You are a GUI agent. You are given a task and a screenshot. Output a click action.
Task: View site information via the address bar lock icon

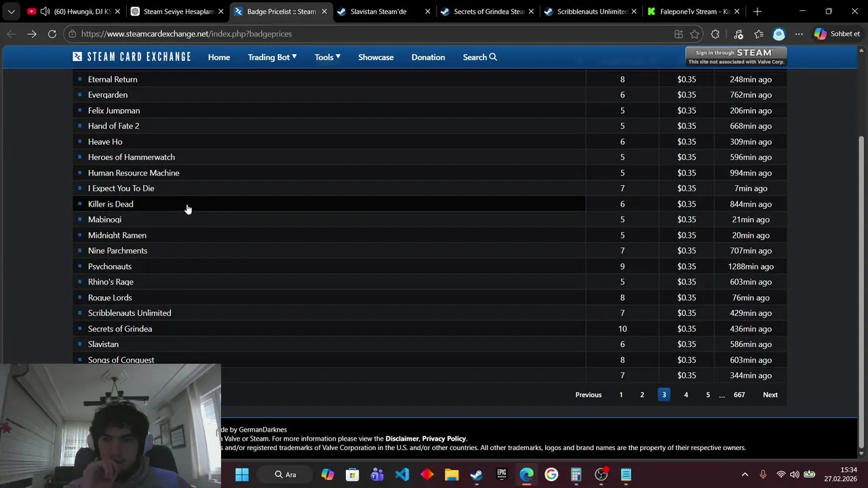72,34
